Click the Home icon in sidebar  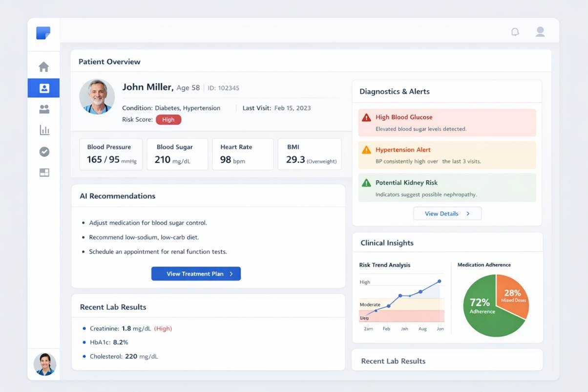[44, 67]
